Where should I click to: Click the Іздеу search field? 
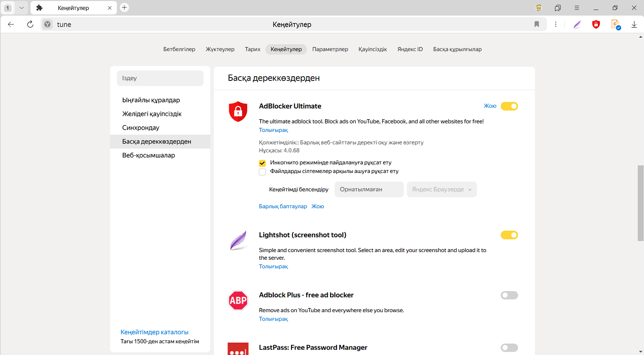point(160,78)
